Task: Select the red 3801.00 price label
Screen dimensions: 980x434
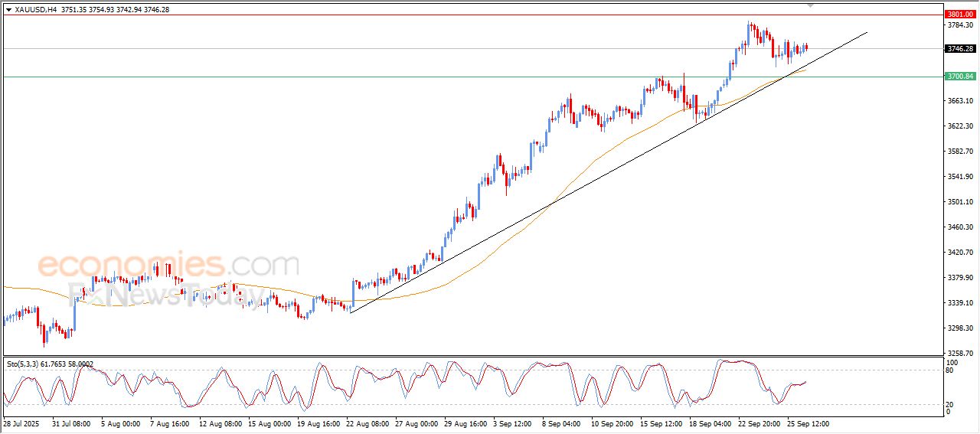Action: 960,15
